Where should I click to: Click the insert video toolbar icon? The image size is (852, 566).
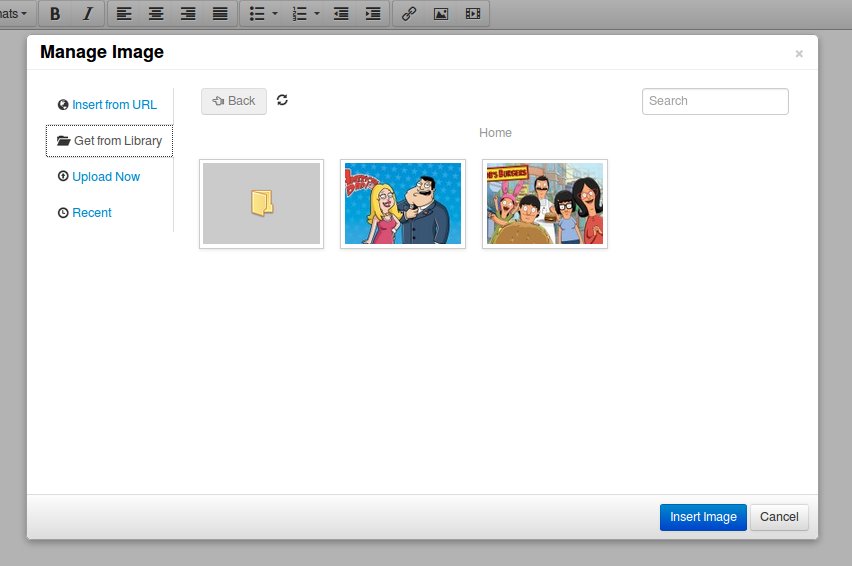click(x=473, y=14)
